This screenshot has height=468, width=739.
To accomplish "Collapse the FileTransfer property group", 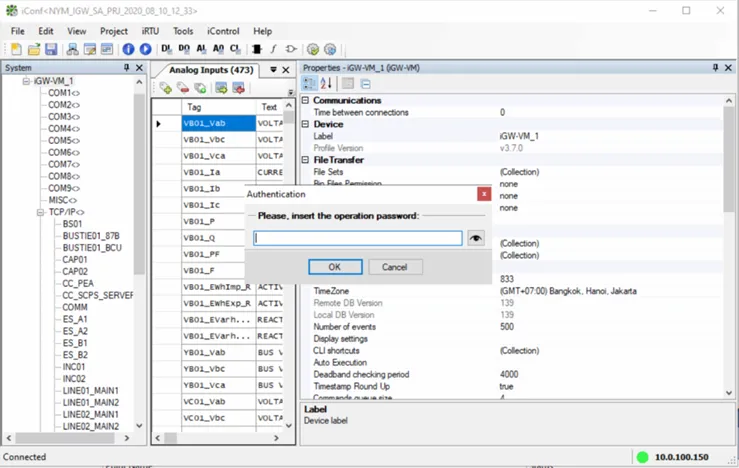I will pos(305,160).
